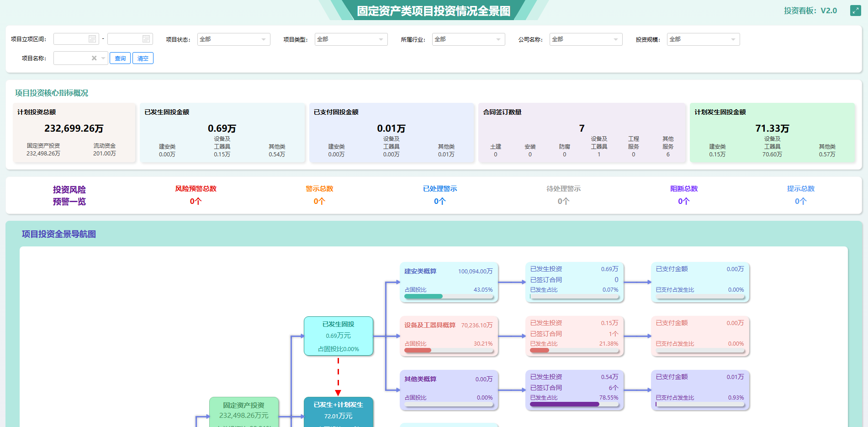Open the start date calendar picker

[x=92, y=39]
